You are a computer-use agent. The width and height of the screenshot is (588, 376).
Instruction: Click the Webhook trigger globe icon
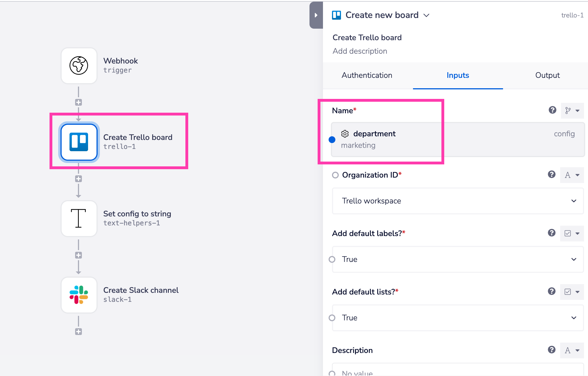[x=79, y=66]
